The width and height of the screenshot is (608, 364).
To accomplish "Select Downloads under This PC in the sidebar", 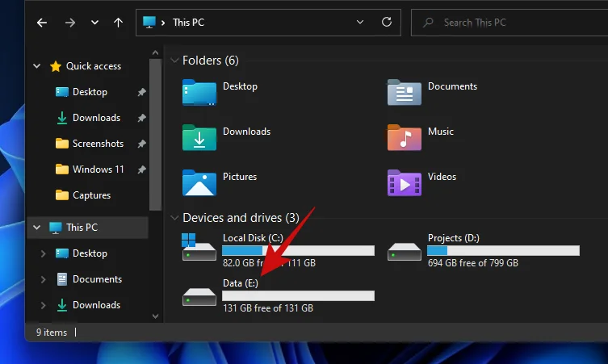I will tap(96, 305).
